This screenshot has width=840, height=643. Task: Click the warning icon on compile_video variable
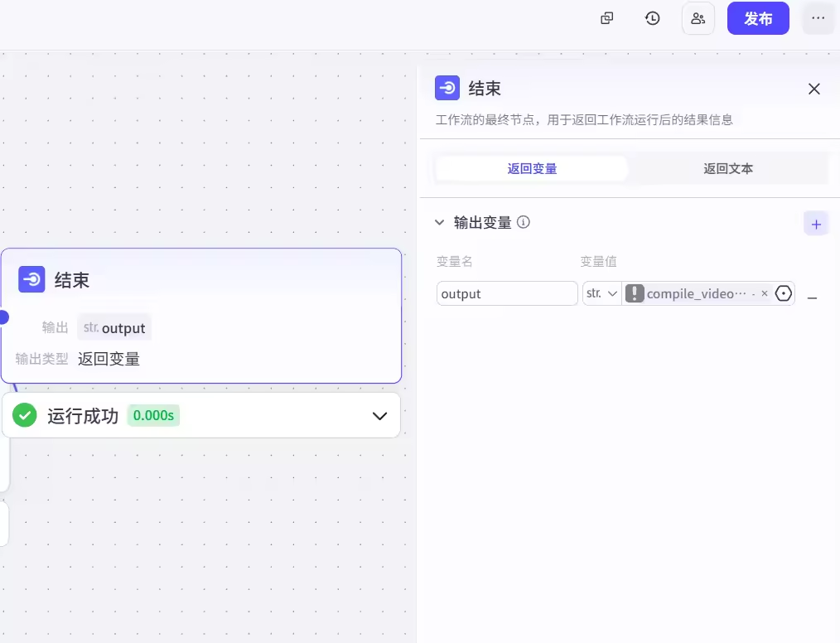[x=635, y=293]
